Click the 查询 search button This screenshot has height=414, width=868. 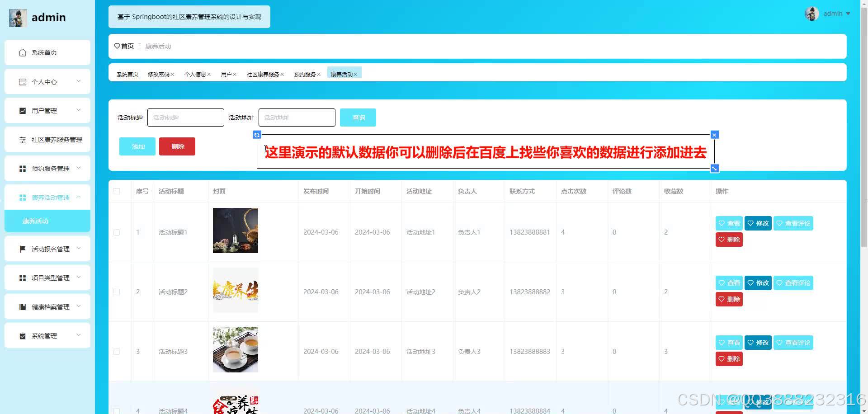(358, 117)
